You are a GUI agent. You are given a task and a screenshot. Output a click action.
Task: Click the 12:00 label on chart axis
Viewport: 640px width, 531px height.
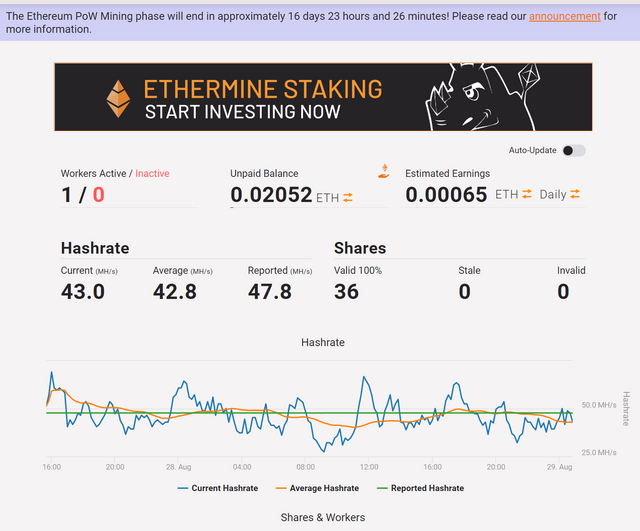369,467
